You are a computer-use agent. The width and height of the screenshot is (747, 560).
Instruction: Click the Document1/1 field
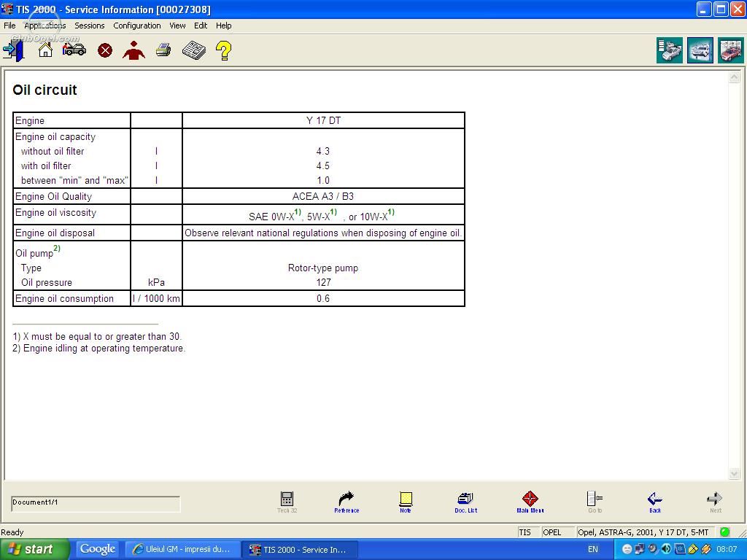(x=96, y=504)
